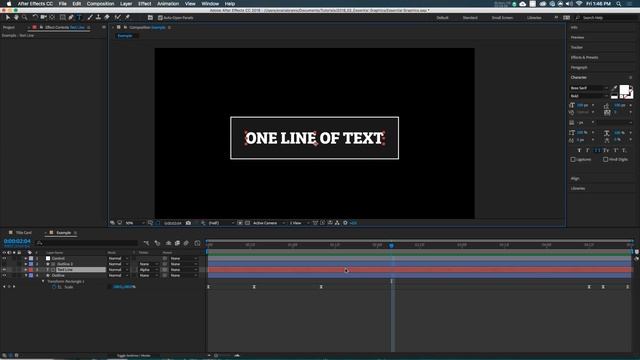Click the current timecode 0:00:02:04
Image resolution: width=640 pixels, height=360 pixels.
17,241
